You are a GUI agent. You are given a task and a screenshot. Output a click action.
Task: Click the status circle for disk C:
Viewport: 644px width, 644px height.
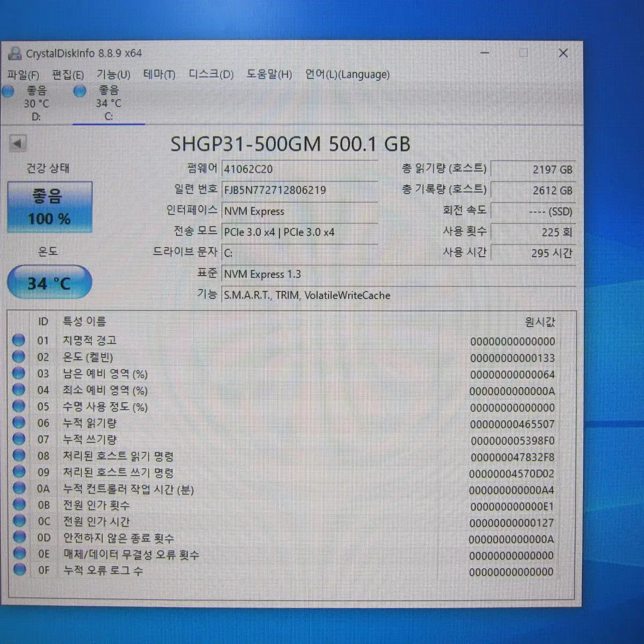pyautogui.click(x=80, y=91)
